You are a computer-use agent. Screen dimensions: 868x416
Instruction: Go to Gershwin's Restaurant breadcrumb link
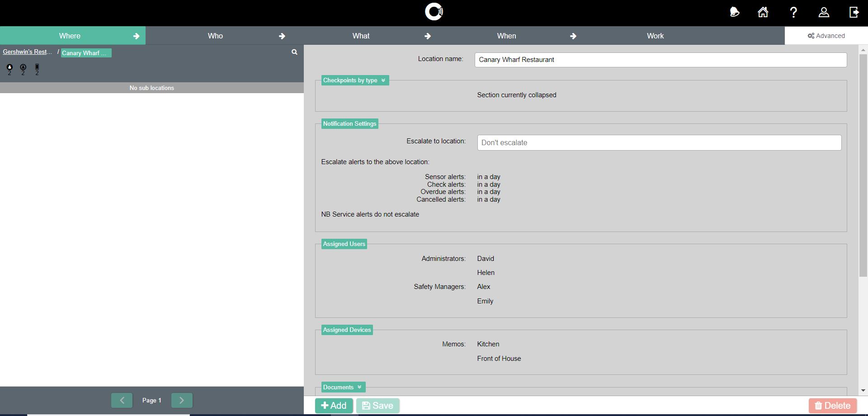tap(27, 52)
